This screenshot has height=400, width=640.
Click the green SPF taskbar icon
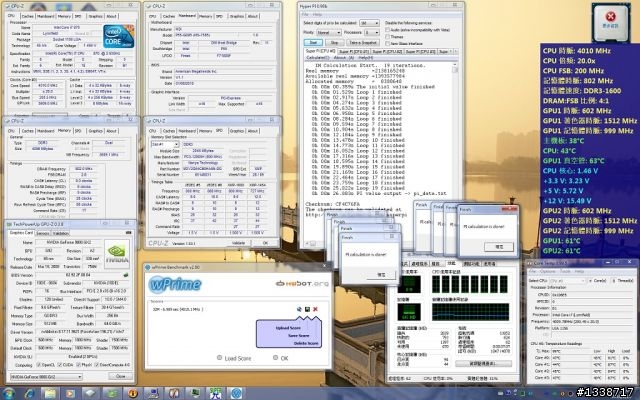215,393
